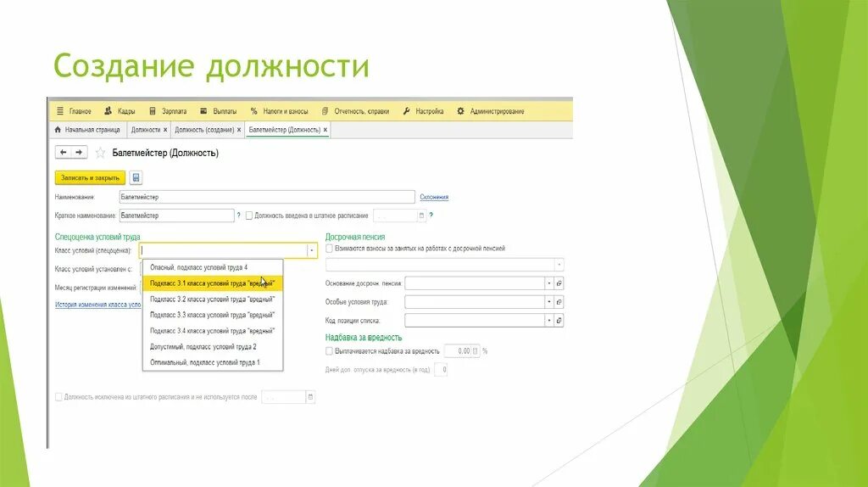
Task: Click the Наименование input field
Action: 267,197
